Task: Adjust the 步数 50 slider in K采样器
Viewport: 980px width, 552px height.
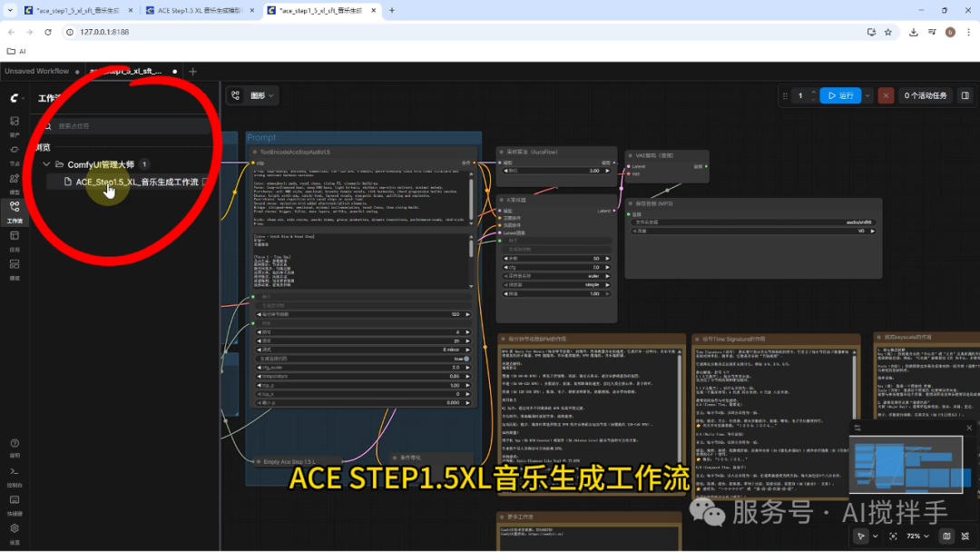Action: [x=556, y=258]
